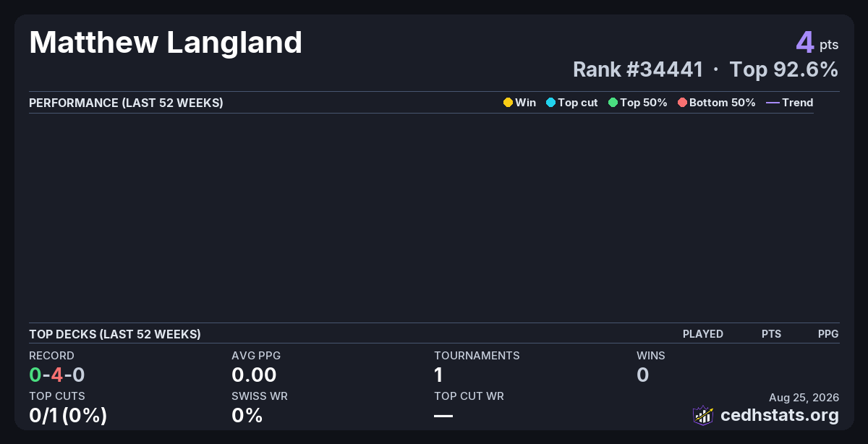Click the PLAYED column header
This screenshot has width=868, height=444.
point(703,334)
